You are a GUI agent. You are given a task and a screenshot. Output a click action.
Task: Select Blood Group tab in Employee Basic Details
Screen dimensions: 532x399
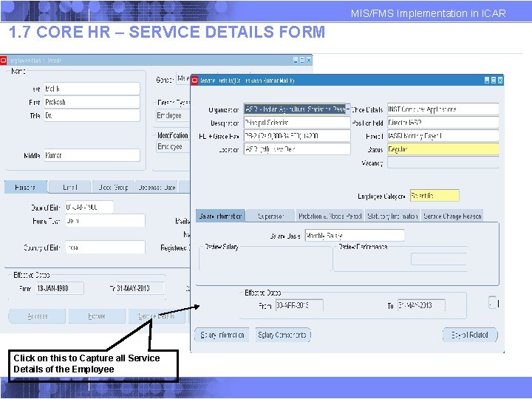coord(113,187)
